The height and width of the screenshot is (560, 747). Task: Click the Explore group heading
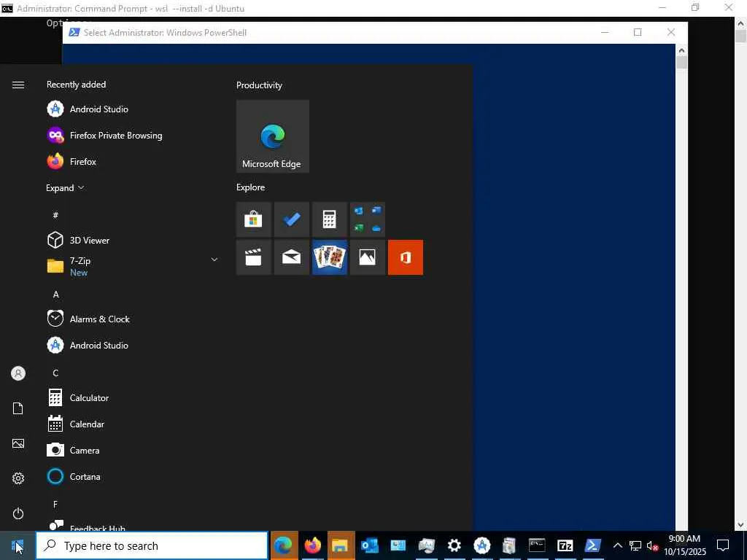pos(251,187)
